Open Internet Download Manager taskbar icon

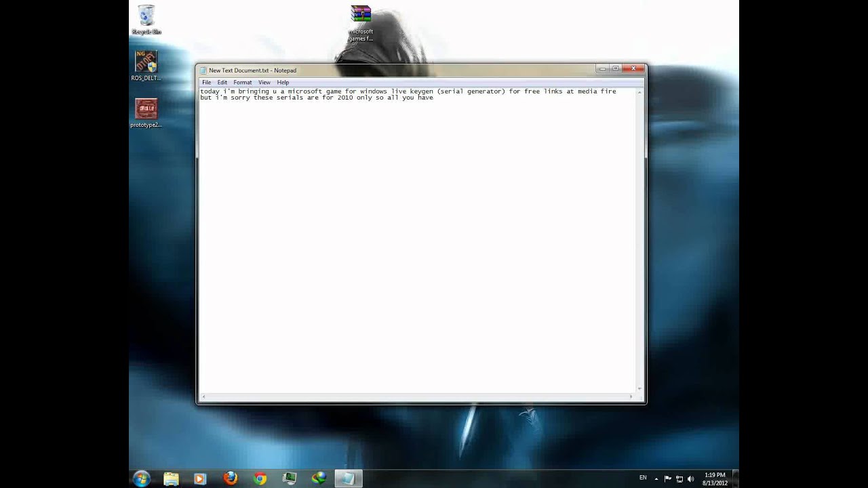(x=319, y=479)
